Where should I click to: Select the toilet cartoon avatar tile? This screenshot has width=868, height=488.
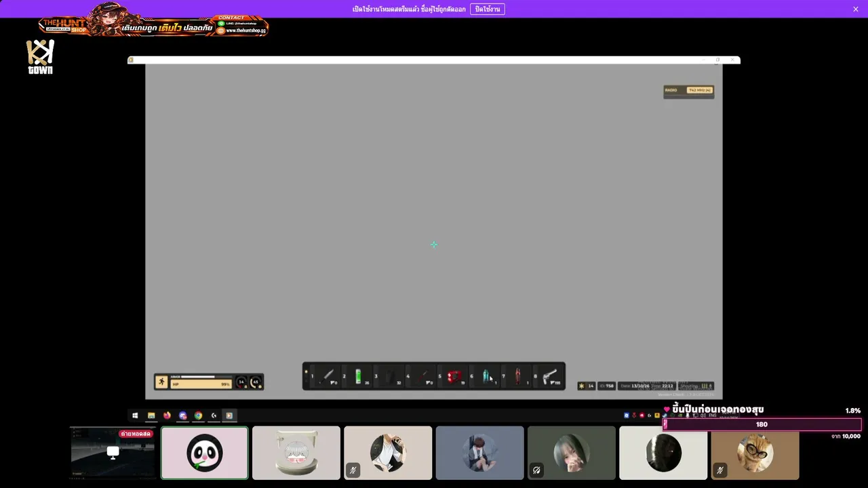pos(296,453)
